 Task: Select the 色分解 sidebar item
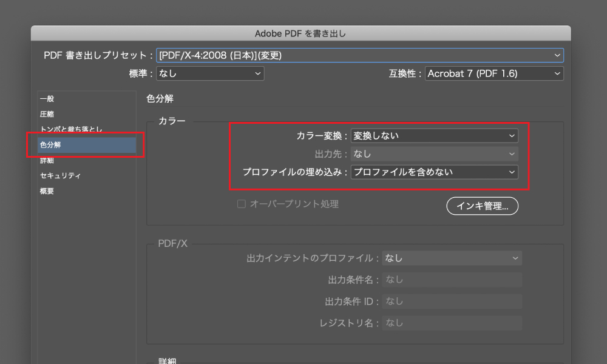(x=51, y=145)
